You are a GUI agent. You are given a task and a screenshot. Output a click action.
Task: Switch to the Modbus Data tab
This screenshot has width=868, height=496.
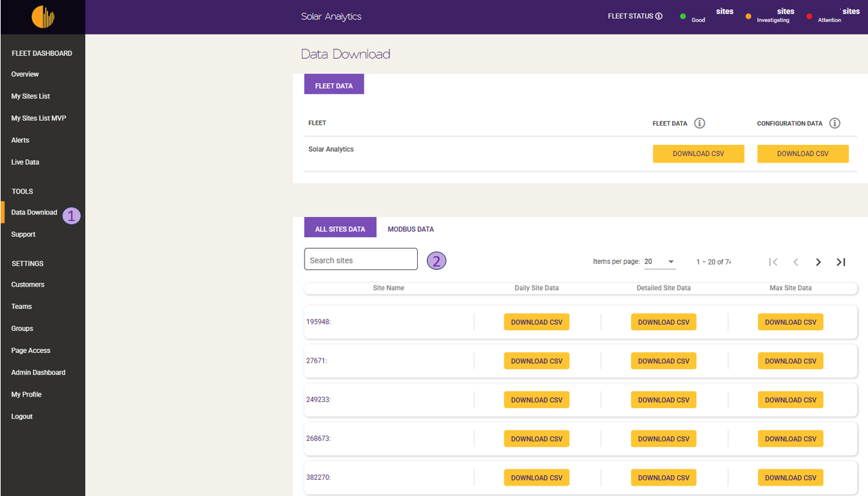click(411, 229)
